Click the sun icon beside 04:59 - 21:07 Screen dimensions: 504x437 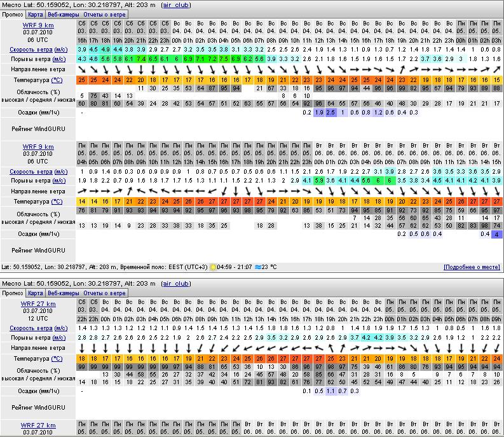(x=213, y=268)
